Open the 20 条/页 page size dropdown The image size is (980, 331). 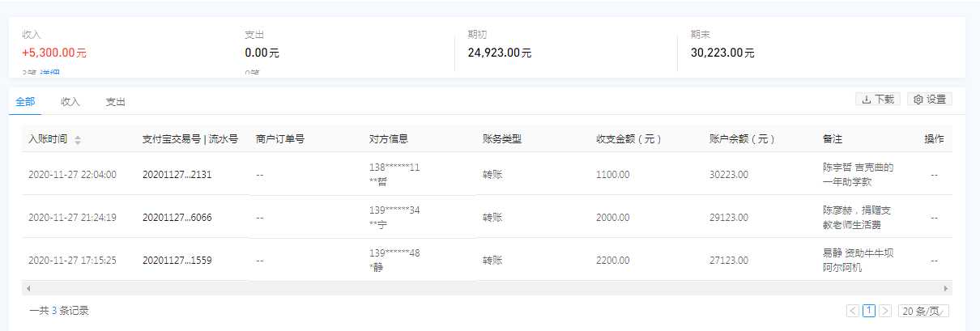tap(923, 311)
